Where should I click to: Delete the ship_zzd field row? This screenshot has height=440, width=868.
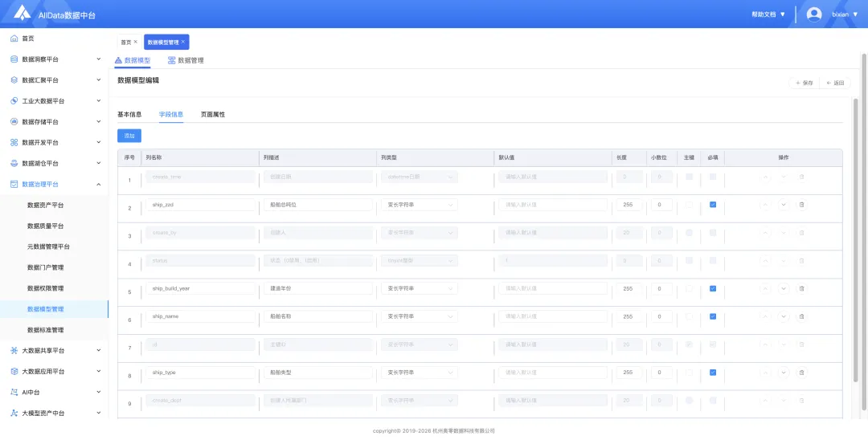(x=801, y=205)
